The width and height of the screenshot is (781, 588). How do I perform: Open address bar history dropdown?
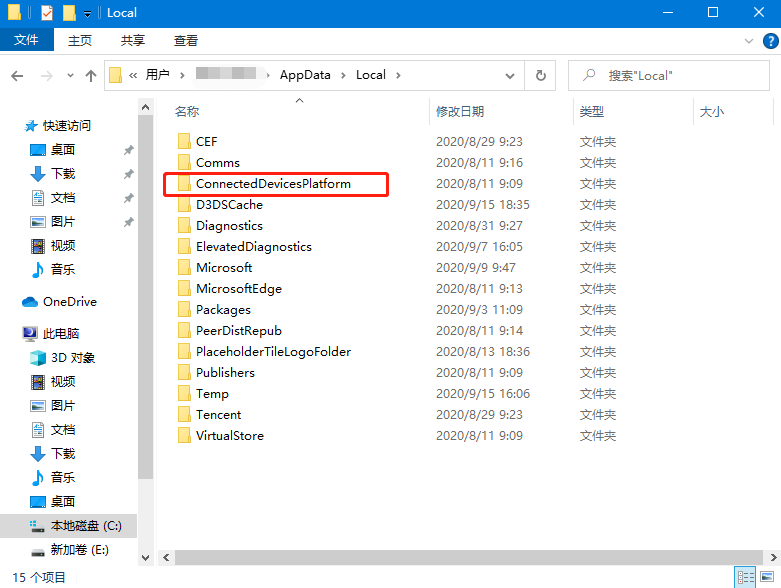(x=511, y=75)
